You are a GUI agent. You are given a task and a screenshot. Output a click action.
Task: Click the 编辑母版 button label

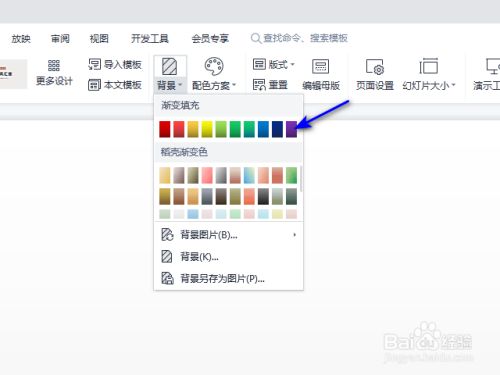point(321,86)
